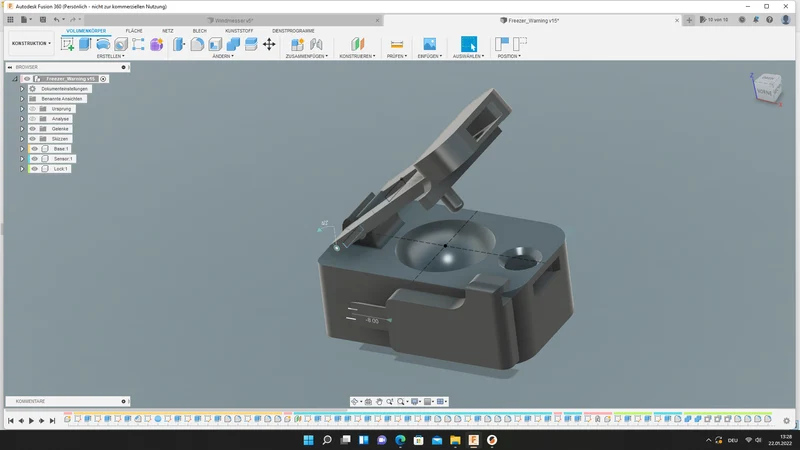800x450 pixels.
Task: Select the Revolve tool
Action: [x=103, y=44]
